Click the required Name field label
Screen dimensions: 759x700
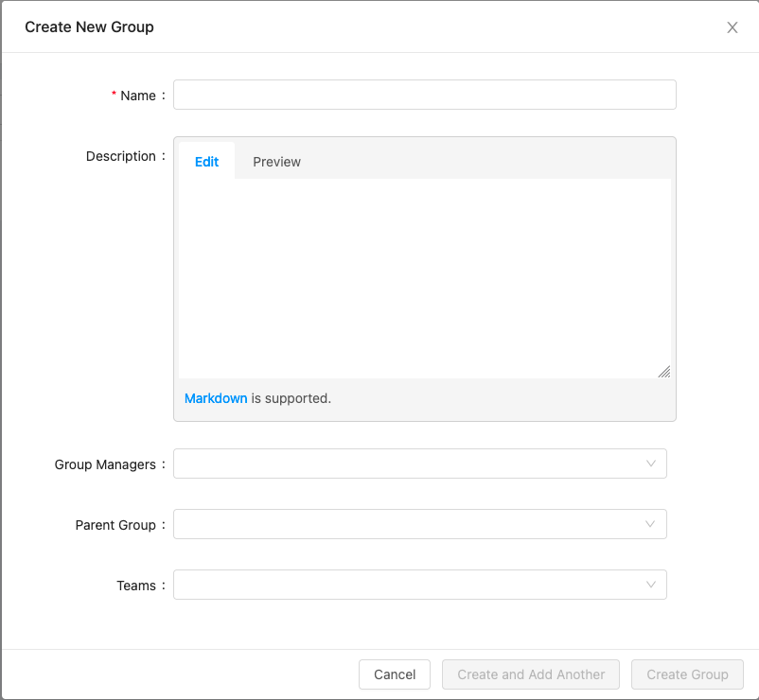point(137,96)
